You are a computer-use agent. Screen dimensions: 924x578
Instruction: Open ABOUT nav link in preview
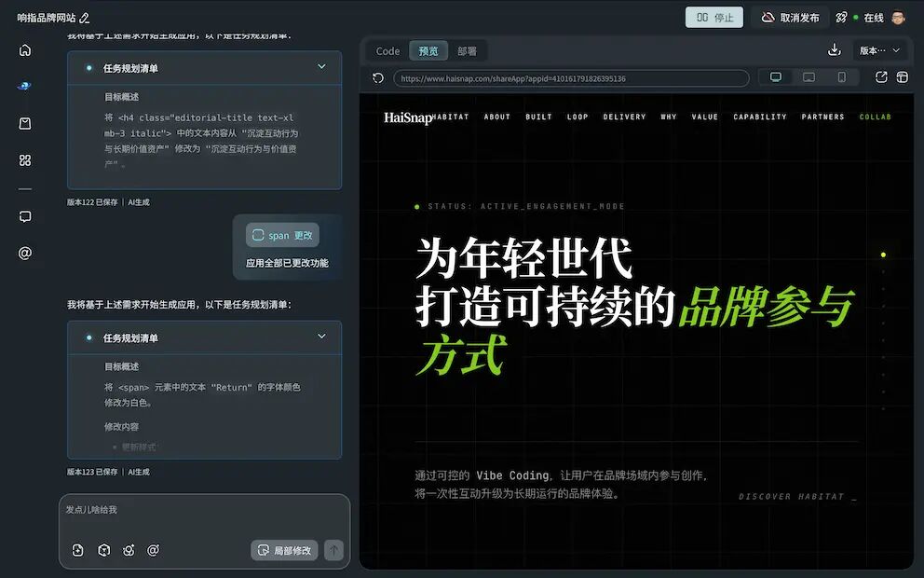tap(496, 117)
